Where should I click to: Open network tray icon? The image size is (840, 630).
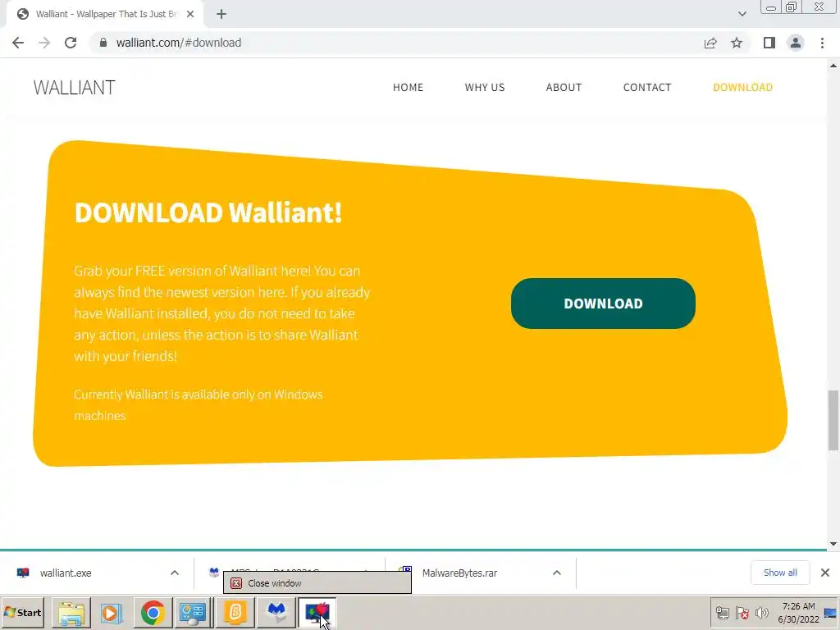tap(723, 613)
